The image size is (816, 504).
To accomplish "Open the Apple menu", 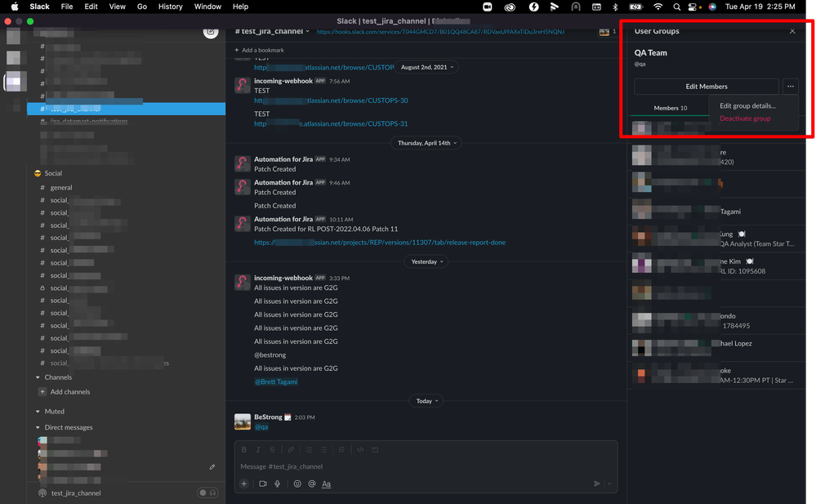I will [x=15, y=7].
